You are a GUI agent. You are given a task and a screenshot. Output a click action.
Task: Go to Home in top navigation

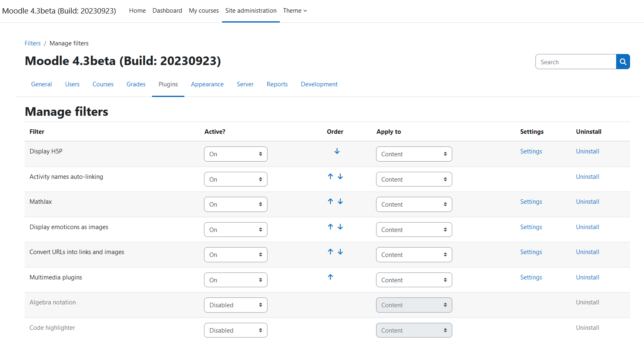tap(137, 11)
